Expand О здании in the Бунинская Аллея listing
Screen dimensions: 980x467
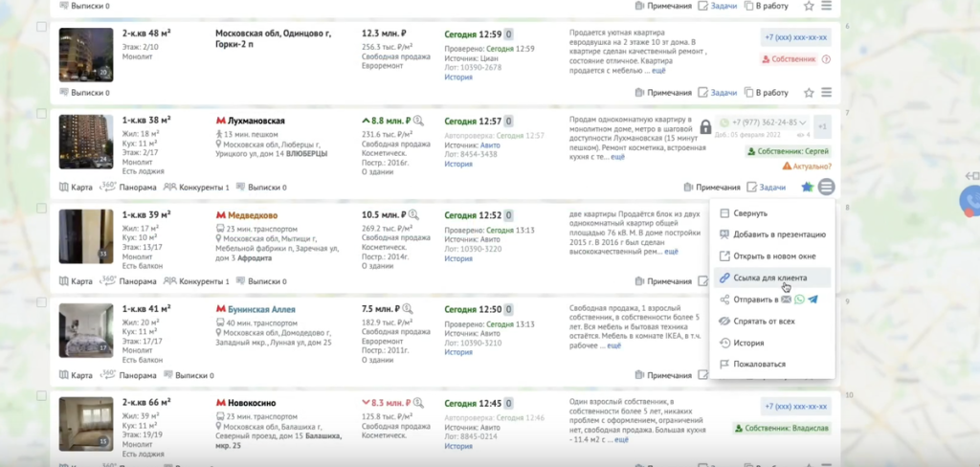[x=377, y=360]
